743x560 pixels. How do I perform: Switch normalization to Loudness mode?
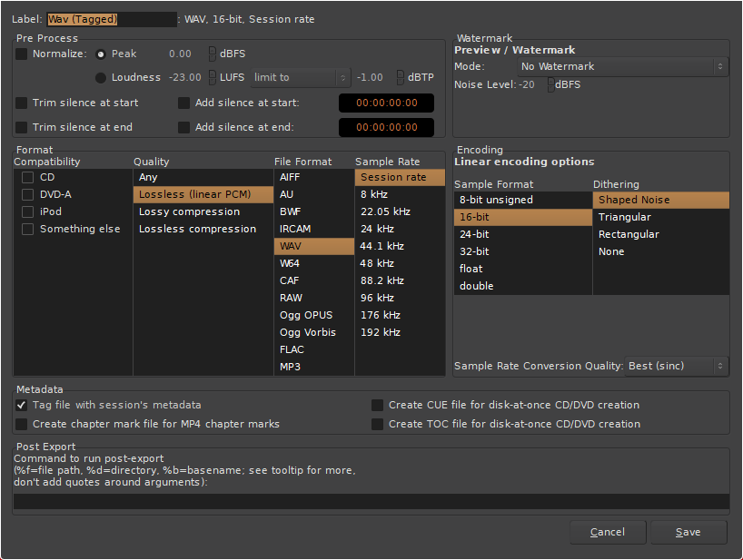tap(100, 77)
